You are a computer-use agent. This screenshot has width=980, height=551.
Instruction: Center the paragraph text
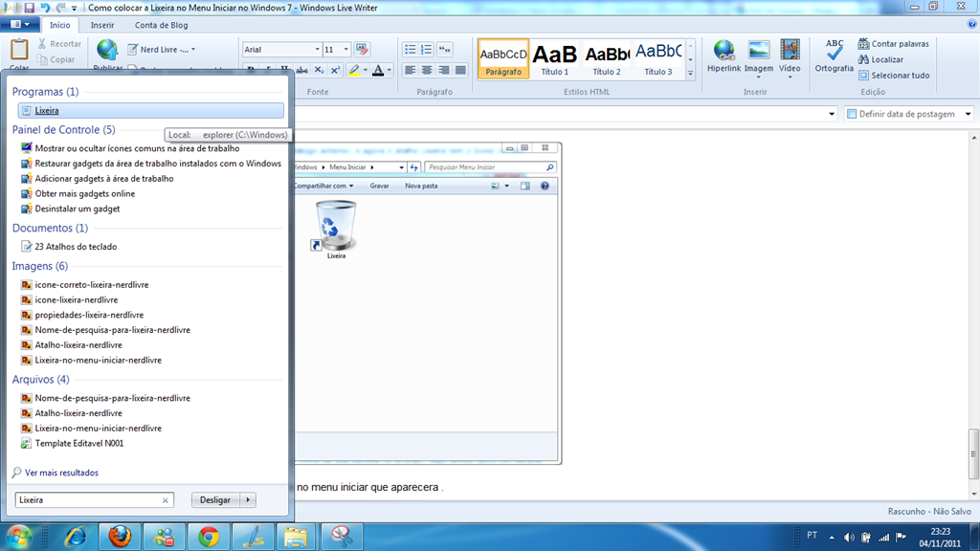tap(427, 70)
